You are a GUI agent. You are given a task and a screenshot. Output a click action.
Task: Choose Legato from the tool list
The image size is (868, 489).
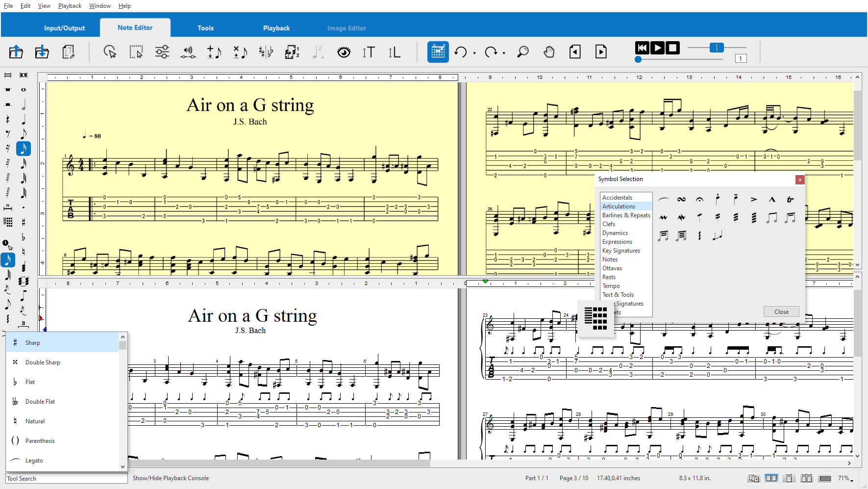(x=63, y=461)
